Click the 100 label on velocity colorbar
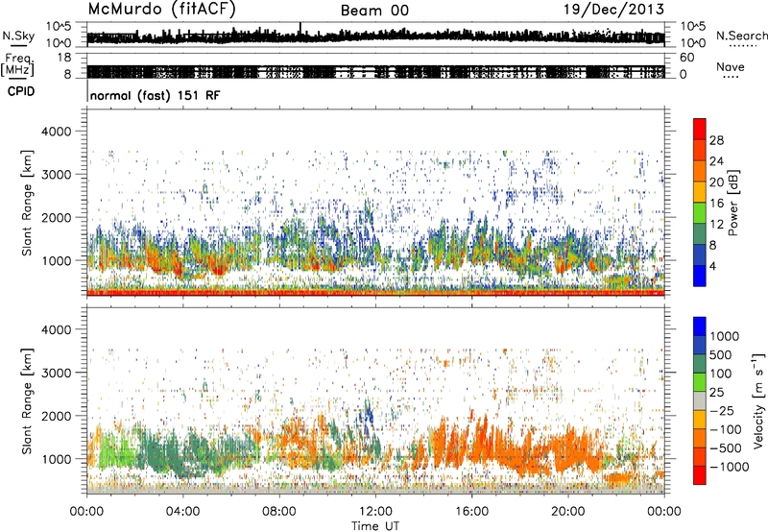The height and width of the screenshot is (532, 768). click(720, 374)
